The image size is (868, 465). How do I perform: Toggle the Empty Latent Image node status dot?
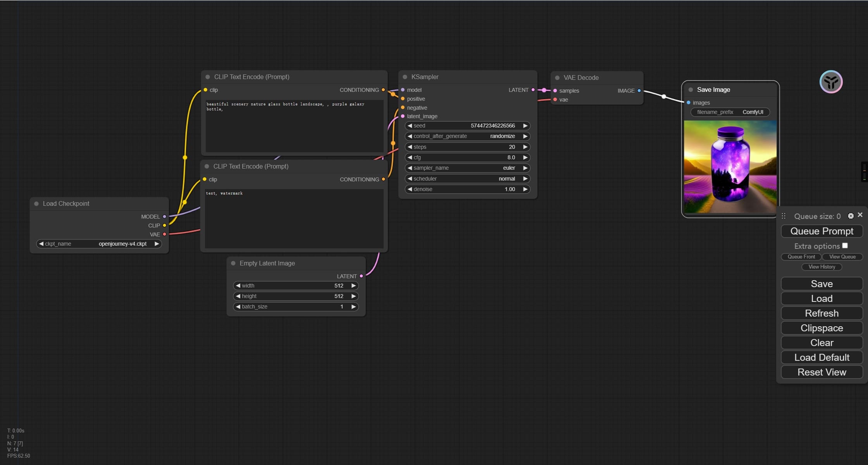tap(234, 263)
